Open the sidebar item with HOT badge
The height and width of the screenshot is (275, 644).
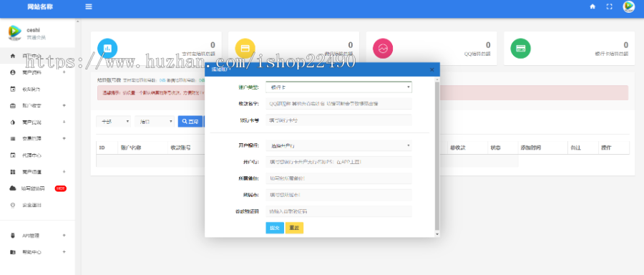tap(37, 188)
